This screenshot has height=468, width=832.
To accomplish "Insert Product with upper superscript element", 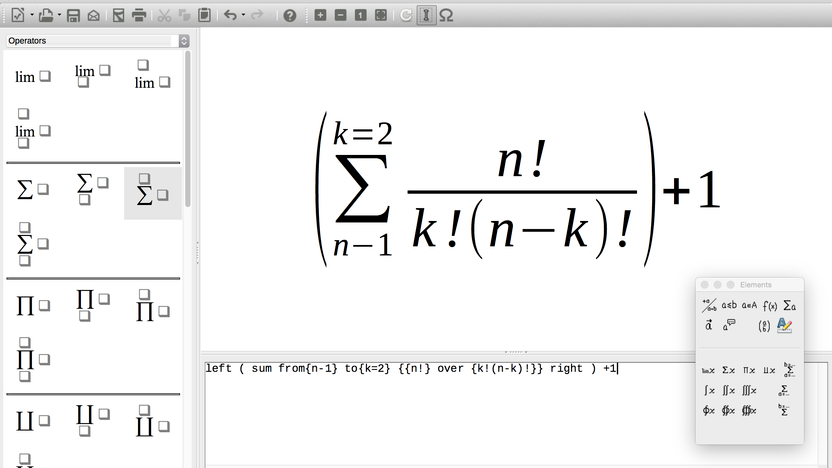I will tap(153, 306).
